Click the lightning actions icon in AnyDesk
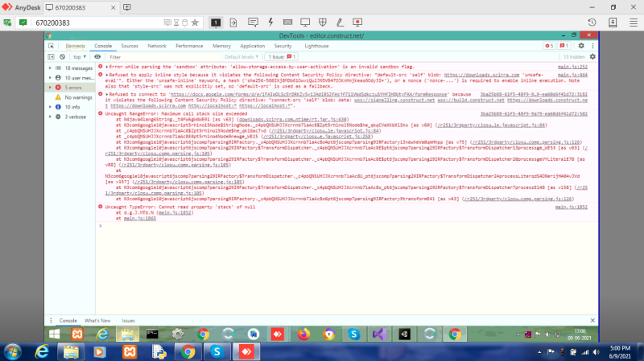This screenshot has height=361, width=644. [270, 23]
